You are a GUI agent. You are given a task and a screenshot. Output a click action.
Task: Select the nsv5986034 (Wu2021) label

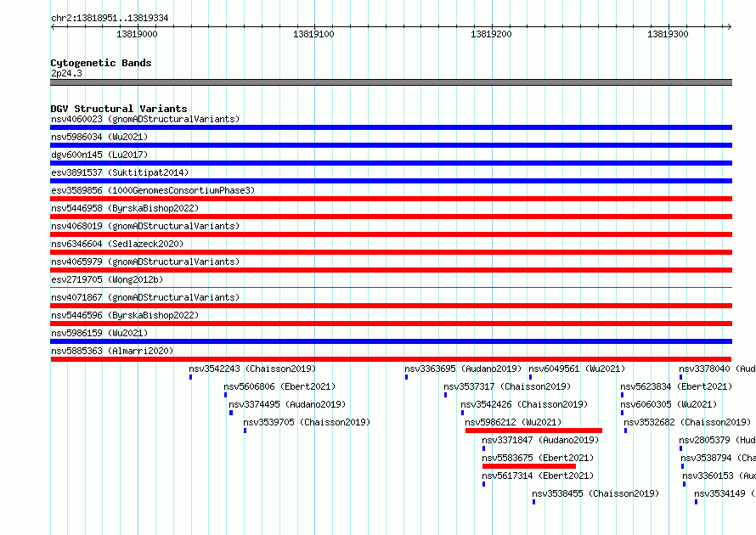point(99,137)
